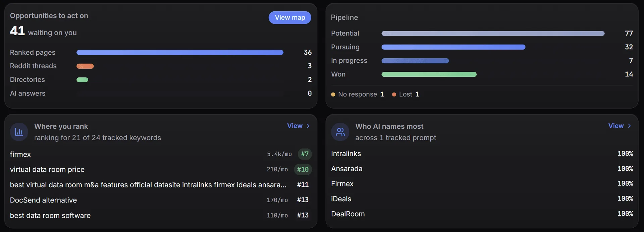Image resolution: width=644 pixels, height=232 pixels.
Task: Click the Won count 14
Action: click(x=629, y=74)
